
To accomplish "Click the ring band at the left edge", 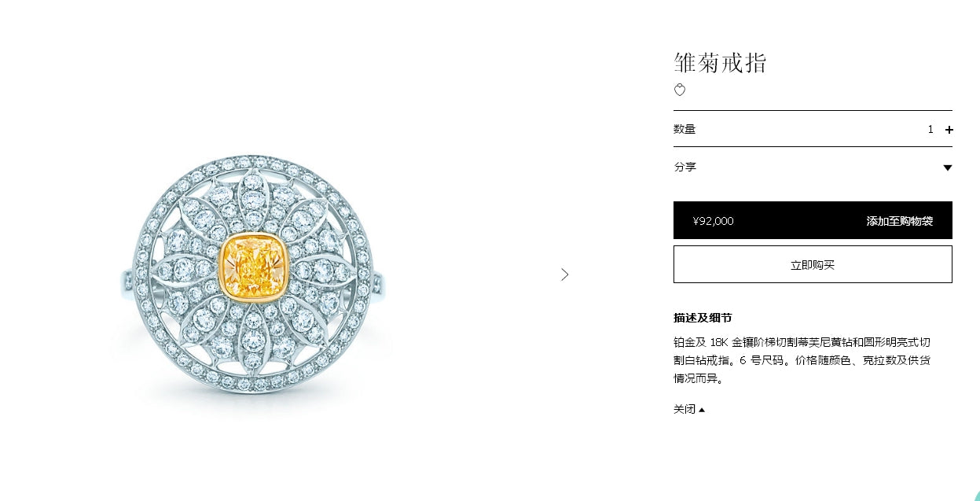I will point(128,280).
